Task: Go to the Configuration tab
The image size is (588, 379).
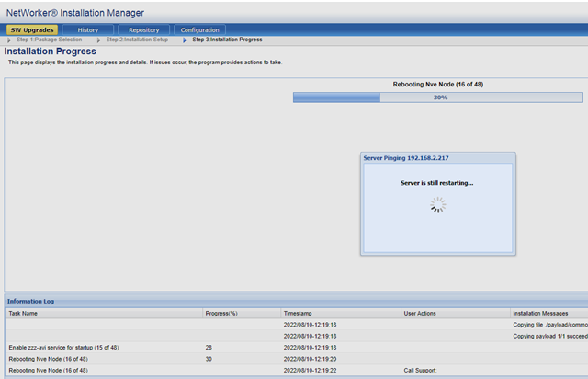Action: (199, 29)
